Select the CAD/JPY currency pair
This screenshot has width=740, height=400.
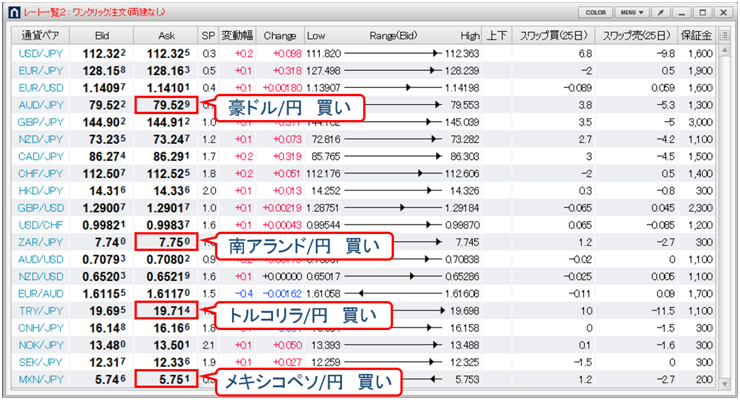click(41, 156)
